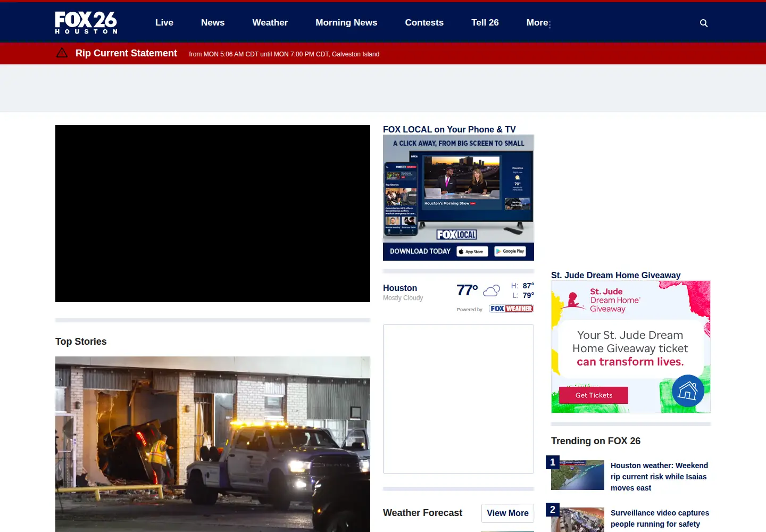Viewport: 766px width, 532px height.
Task: Open the Morning News menu item
Action: [346, 22]
